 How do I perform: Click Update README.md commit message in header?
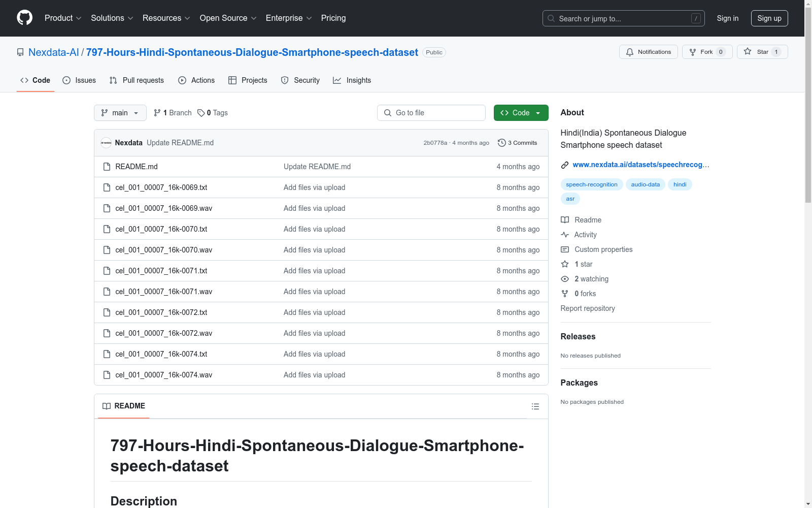point(180,143)
